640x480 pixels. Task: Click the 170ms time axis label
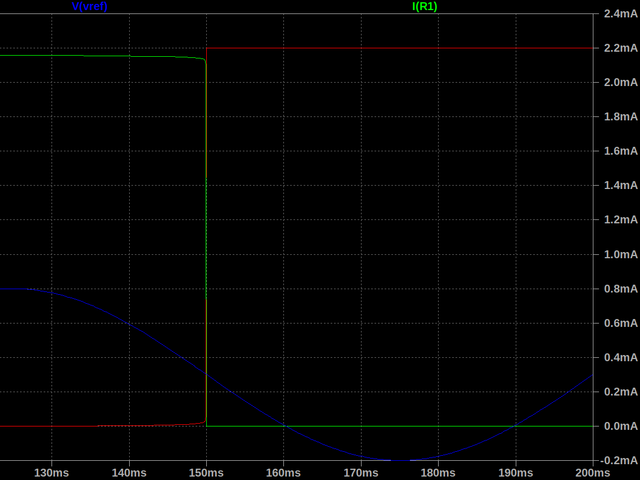tap(361, 472)
